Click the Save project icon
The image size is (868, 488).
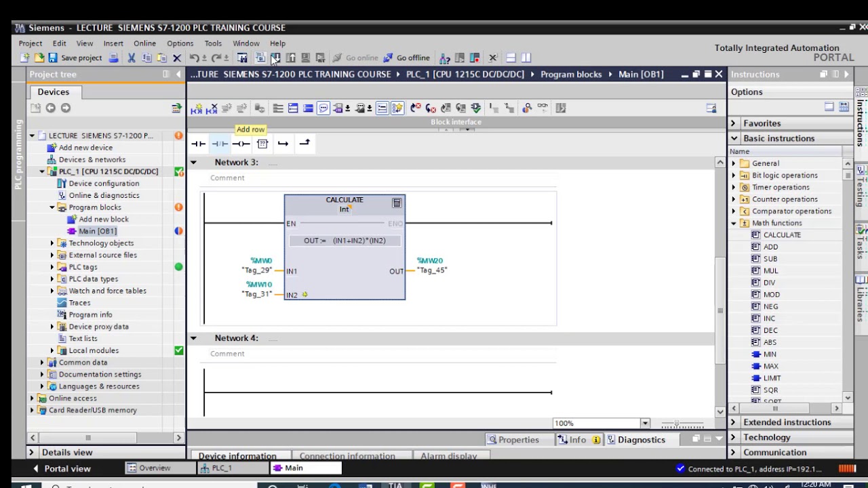tap(53, 58)
